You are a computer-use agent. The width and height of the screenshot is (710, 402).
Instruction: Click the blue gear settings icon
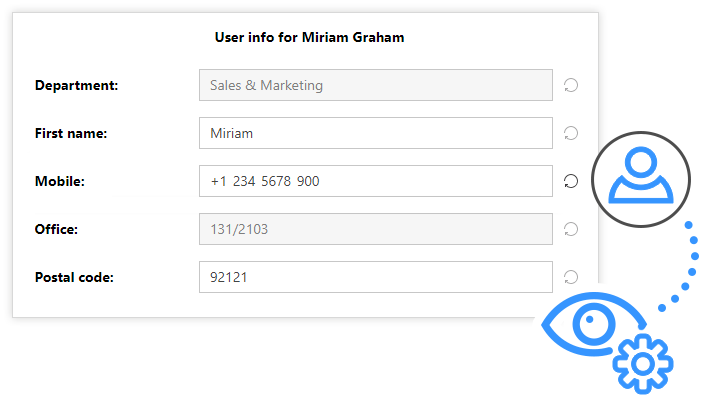643,364
